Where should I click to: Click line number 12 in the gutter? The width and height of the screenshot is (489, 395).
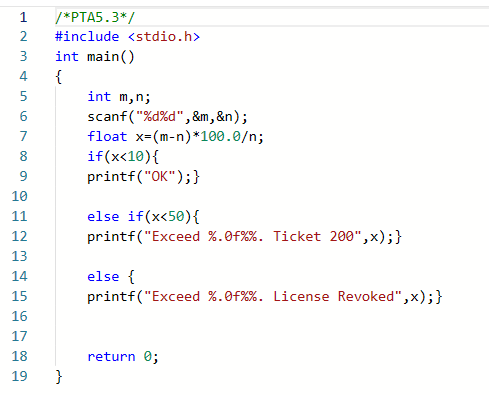(x=19, y=236)
